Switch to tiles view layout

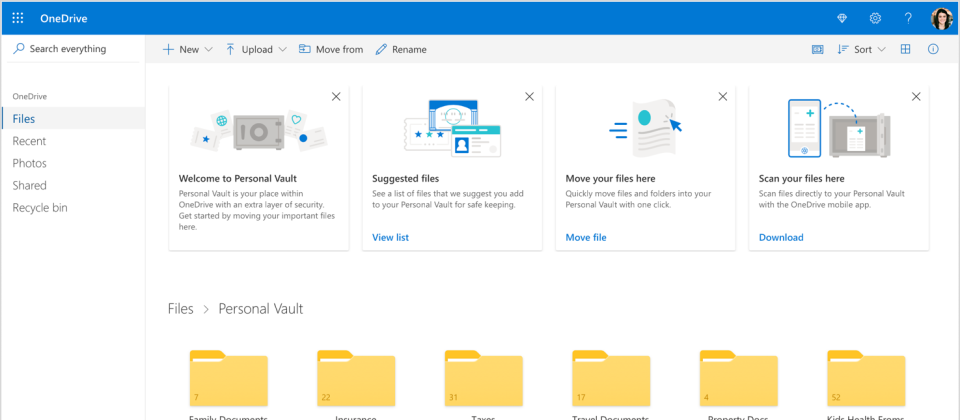click(906, 50)
